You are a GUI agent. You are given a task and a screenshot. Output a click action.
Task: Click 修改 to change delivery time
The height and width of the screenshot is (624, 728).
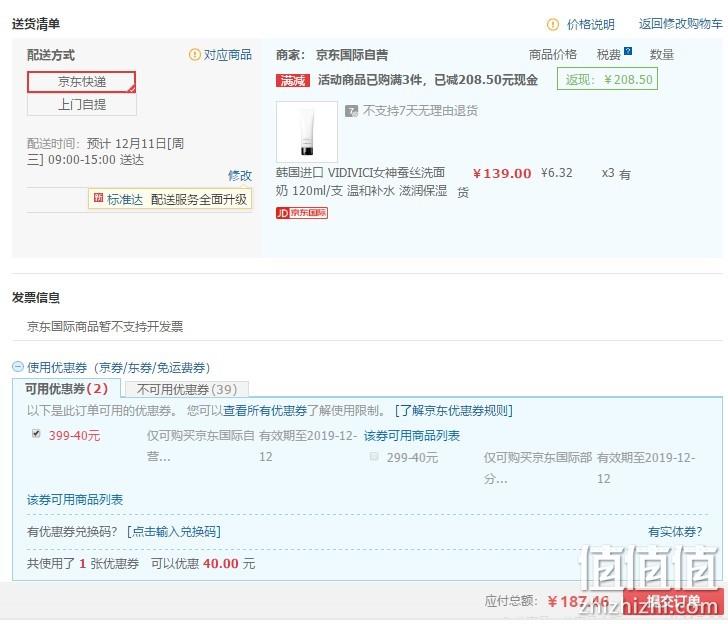point(240,176)
